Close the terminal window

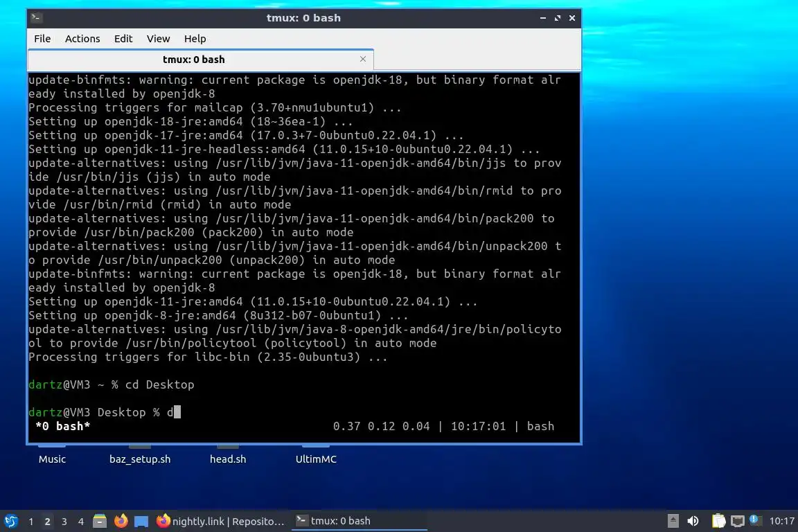(572, 18)
